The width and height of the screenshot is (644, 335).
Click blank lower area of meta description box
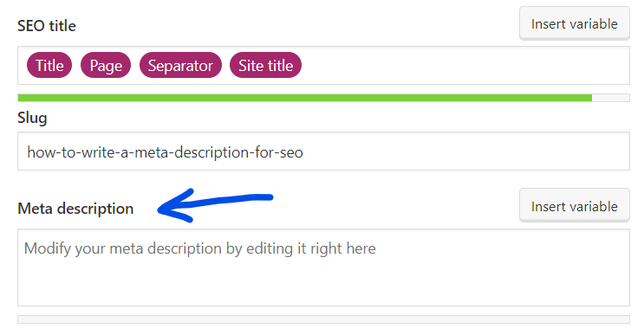(x=323, y=285)
